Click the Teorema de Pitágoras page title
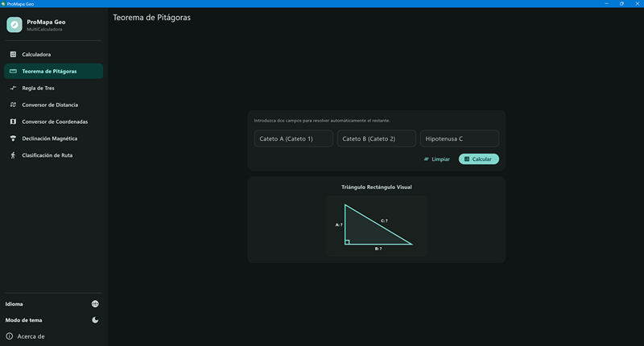The height and width of the screenshot is (346, 644). click(151, 18)
